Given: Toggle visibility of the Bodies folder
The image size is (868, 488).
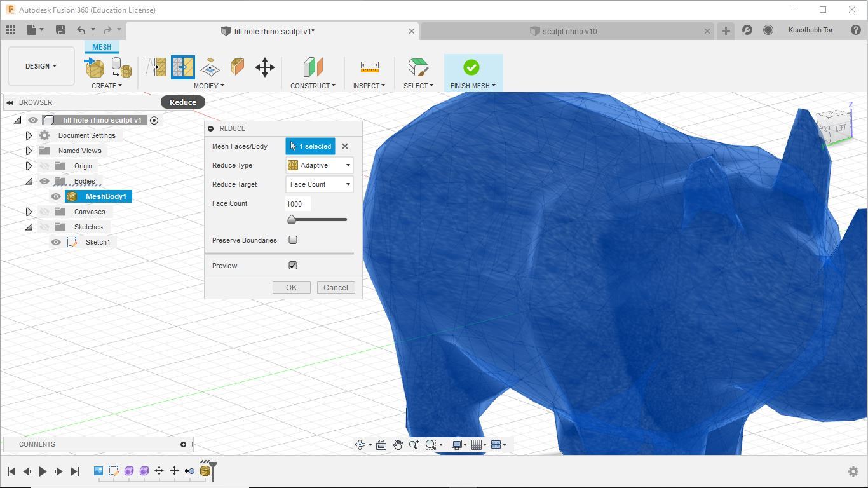Looking at the screenshot, I should pos(44,181).
